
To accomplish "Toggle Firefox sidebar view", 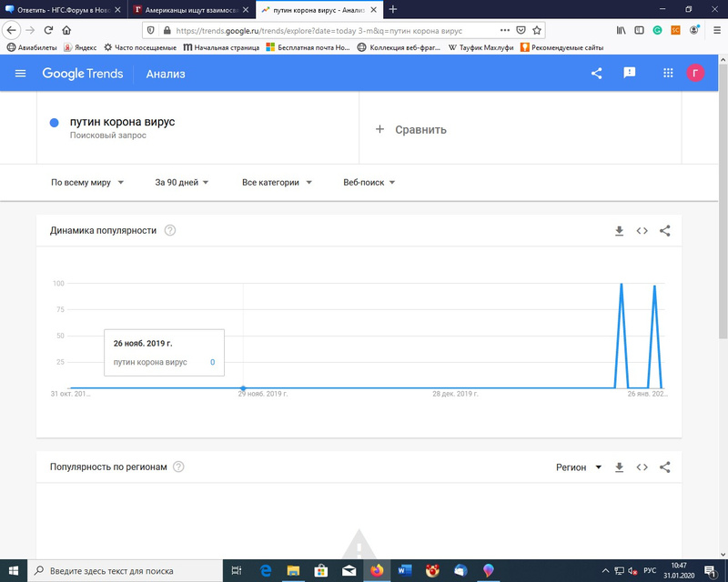I will (x=640, y=30).
